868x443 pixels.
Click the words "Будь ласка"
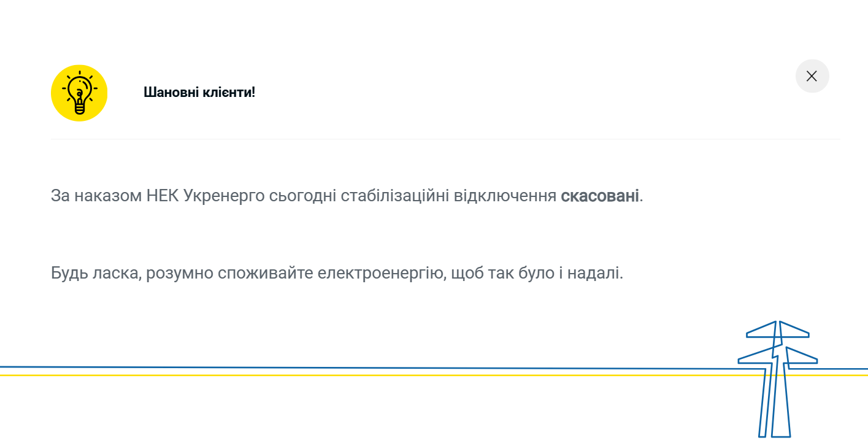pyautogui.click(x=96, y=273)
